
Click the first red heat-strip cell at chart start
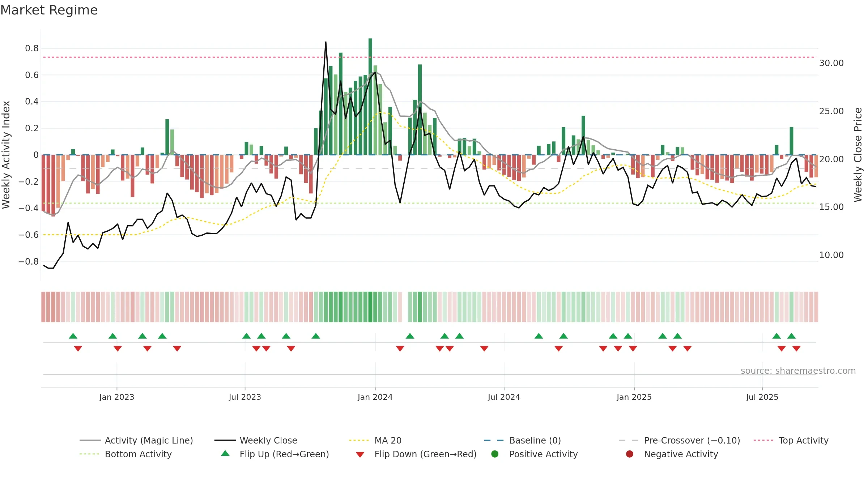(43, 307)
